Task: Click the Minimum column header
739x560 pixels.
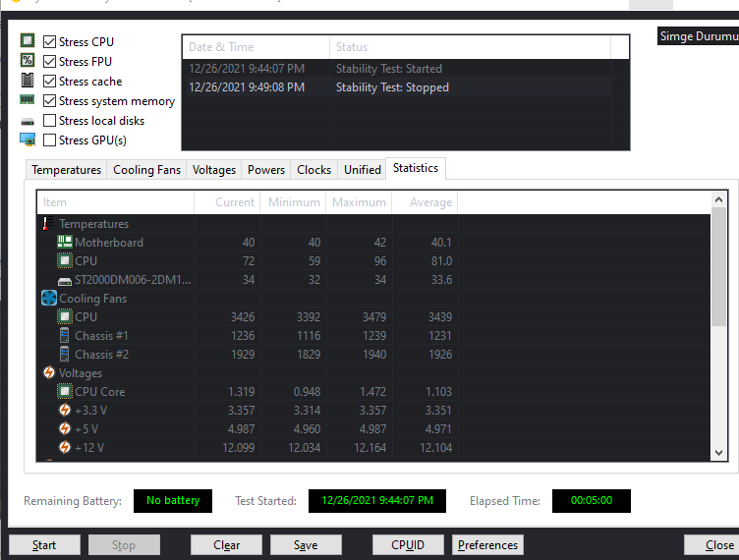Action: 293,202
